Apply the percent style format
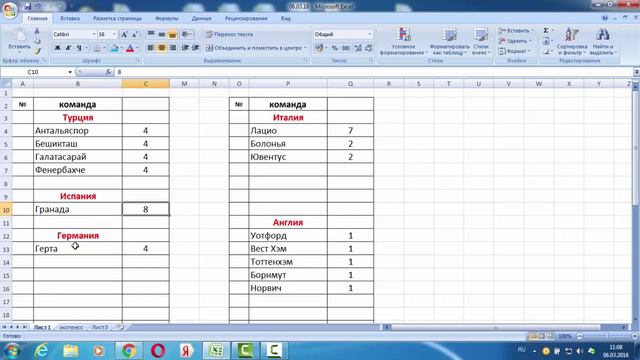Screen dimensions: 640x360 coord(335,48)
